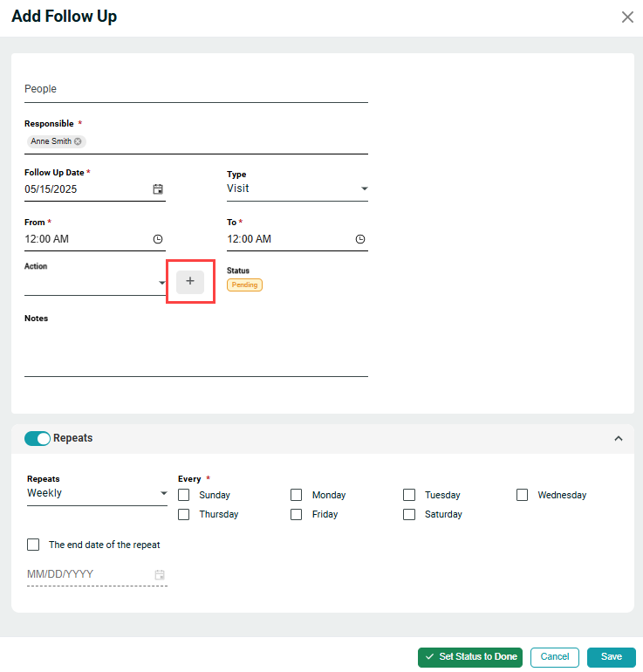This screenshot has height=672, width=643.
Task: Select the Wednesday checkbox
Action: point(522,495)
